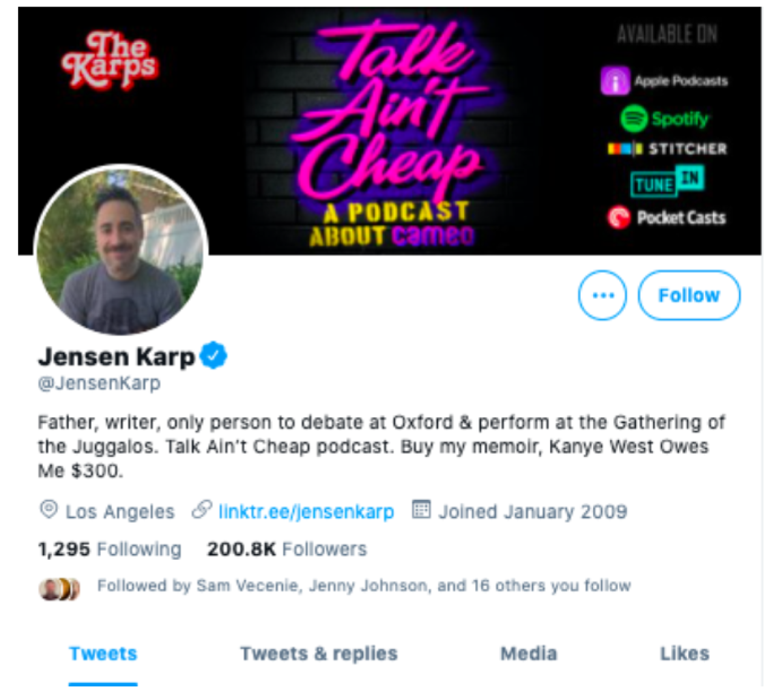The width and height of the screenshot is (782, 700).
Task: View the 1,295 Following list
Action: (109, 549)
